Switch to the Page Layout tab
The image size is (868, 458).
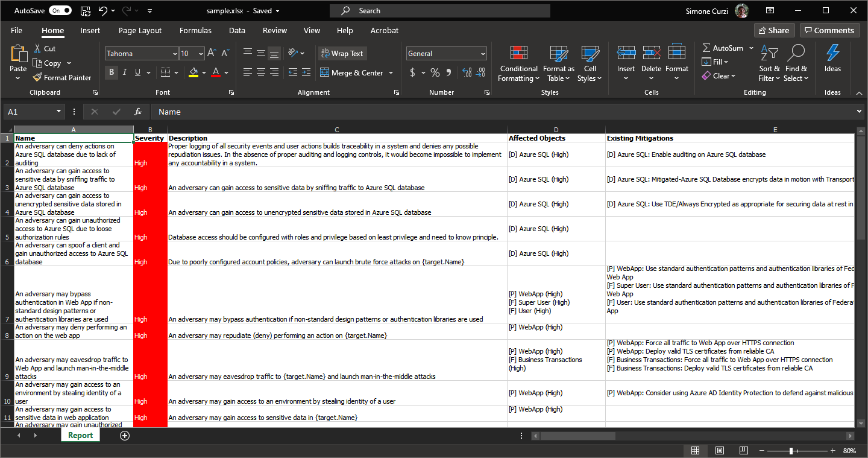[x=140, y=31]
